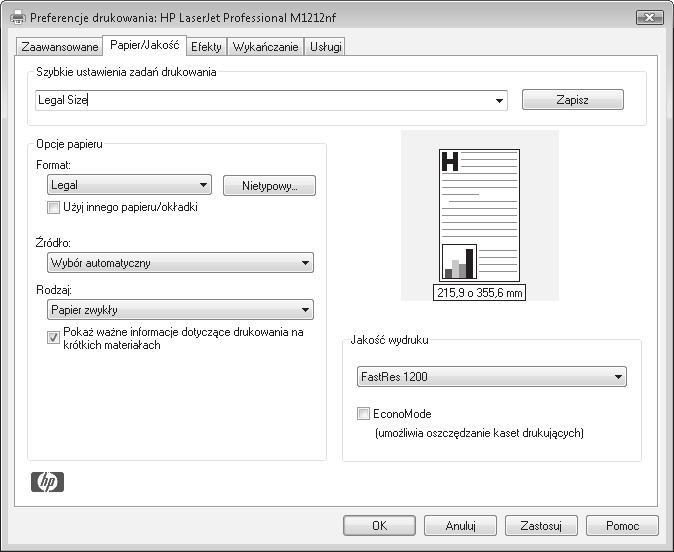Enable the EconoMode checkbox
Image resolution: width=674 pixels, height=552 pixels.
(363, 414)
